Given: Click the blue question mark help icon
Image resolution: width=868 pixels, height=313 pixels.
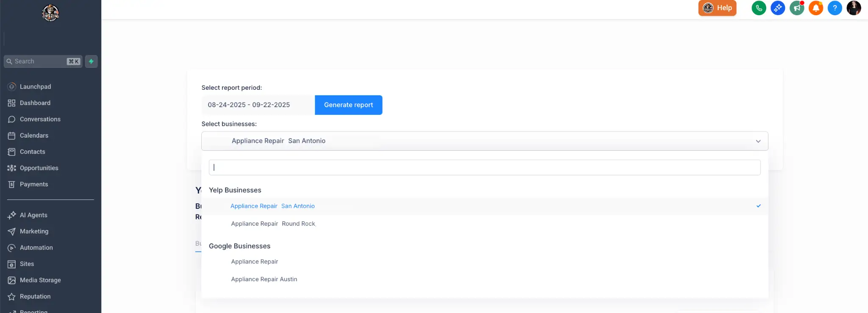Looking at the screenshot, I should pos(835,8).
